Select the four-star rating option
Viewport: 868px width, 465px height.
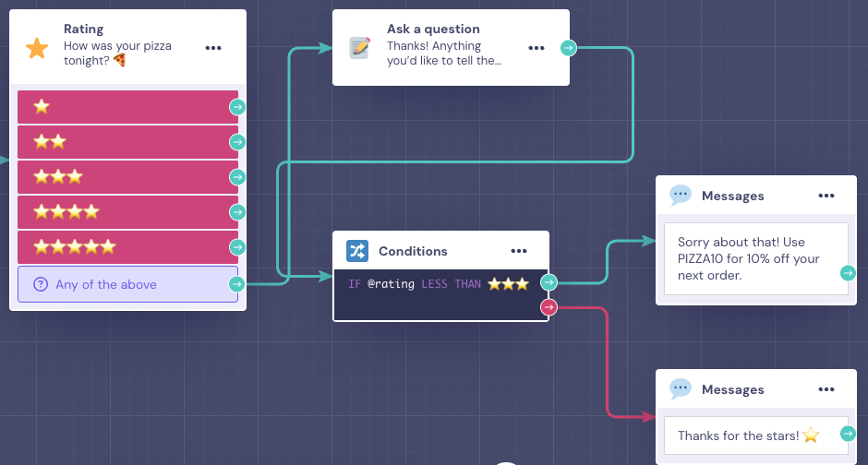127,212
